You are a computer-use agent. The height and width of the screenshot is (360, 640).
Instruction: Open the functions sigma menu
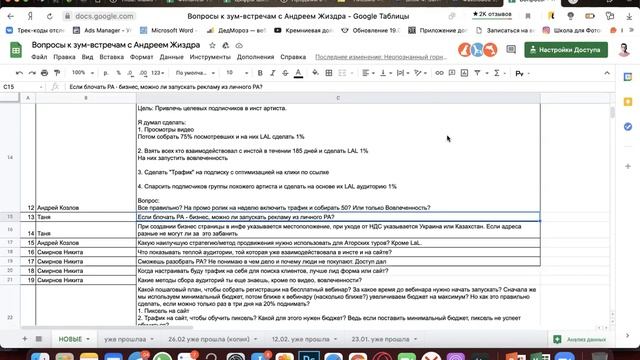pyautogui.click(x=499, y=73)
